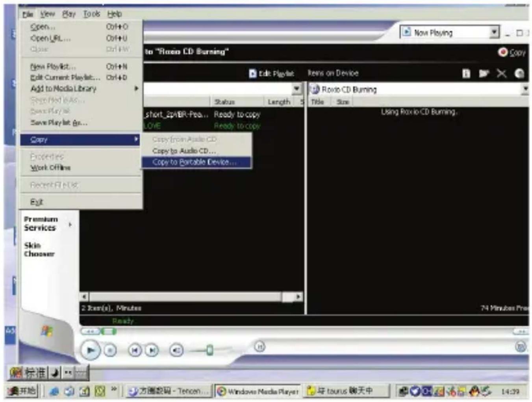The image size is (532, 402).
Task: Expand Add to Media Library submenu
Action: (81, 89)
